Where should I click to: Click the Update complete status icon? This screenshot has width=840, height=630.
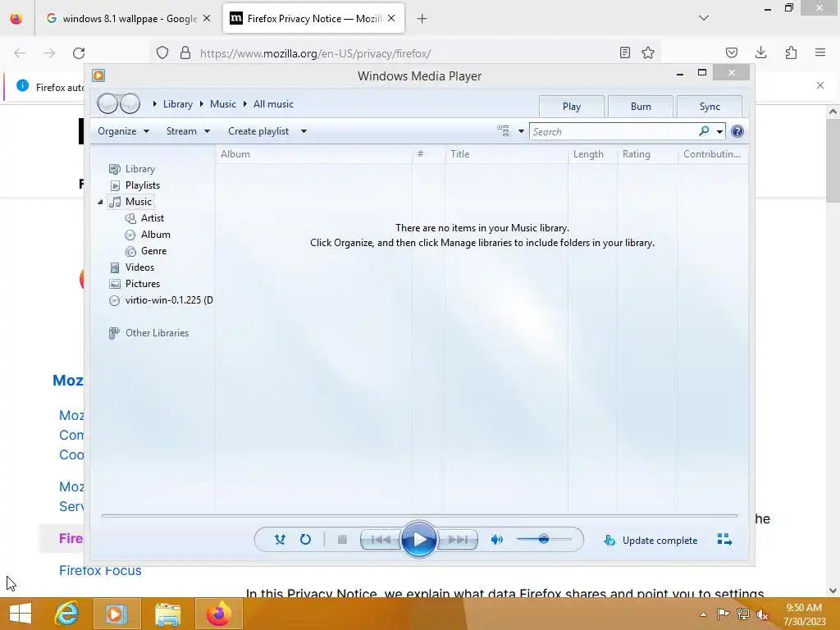click(x=609, y=540)
